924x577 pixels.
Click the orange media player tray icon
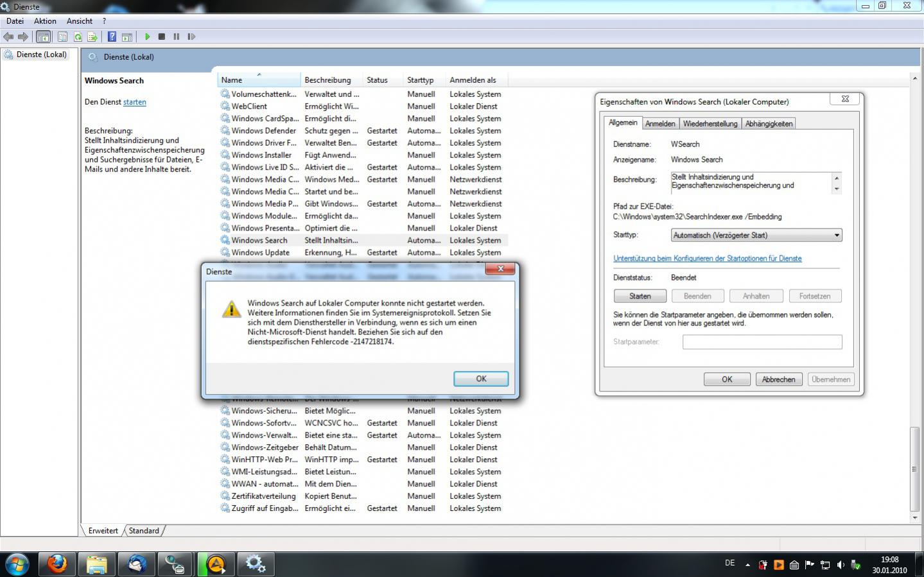coord(778,565)
